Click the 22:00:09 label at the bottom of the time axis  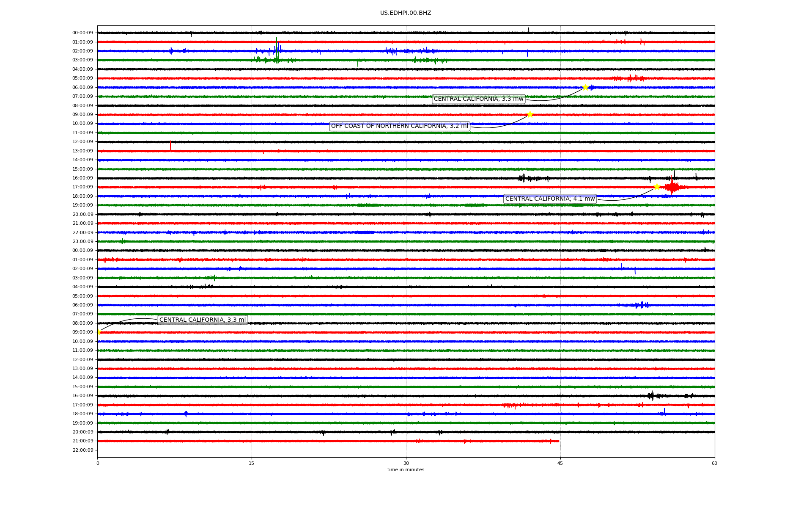[82, 450]
